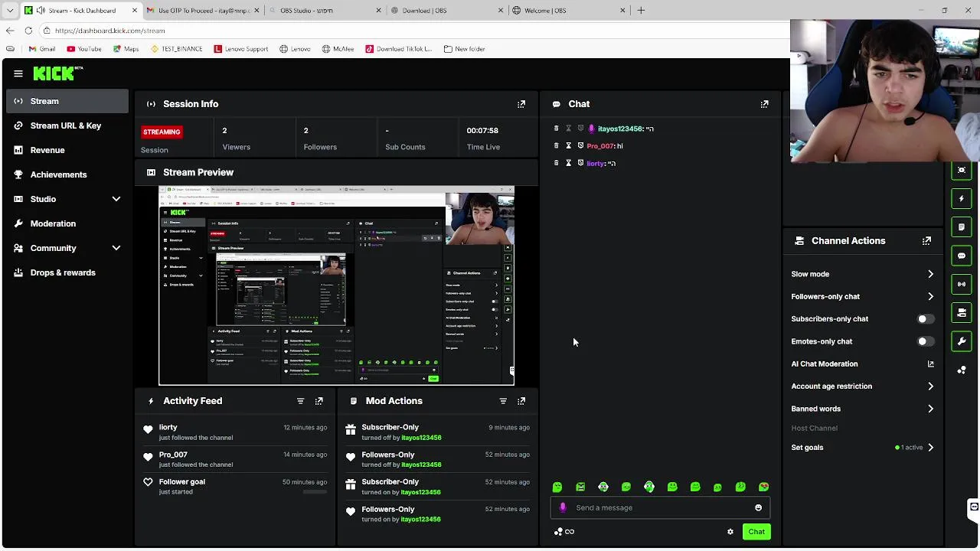
Task: Reload the dashboard page
Action: tap(28, 31)
